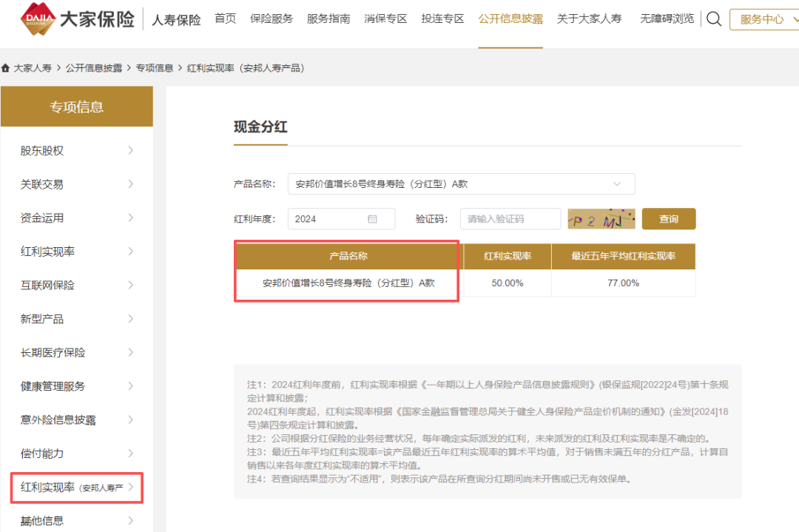
Task: Click the 查询 button
Action: 668,219
